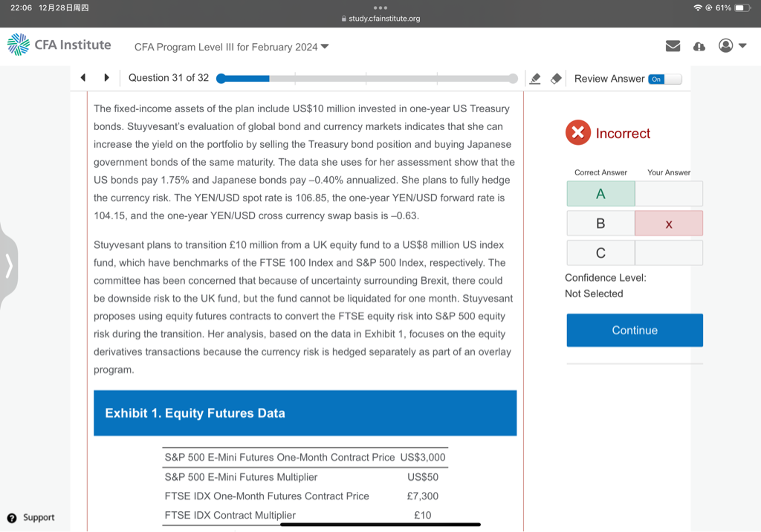
Task: Select answer option C
Action: tap(600, 253)
